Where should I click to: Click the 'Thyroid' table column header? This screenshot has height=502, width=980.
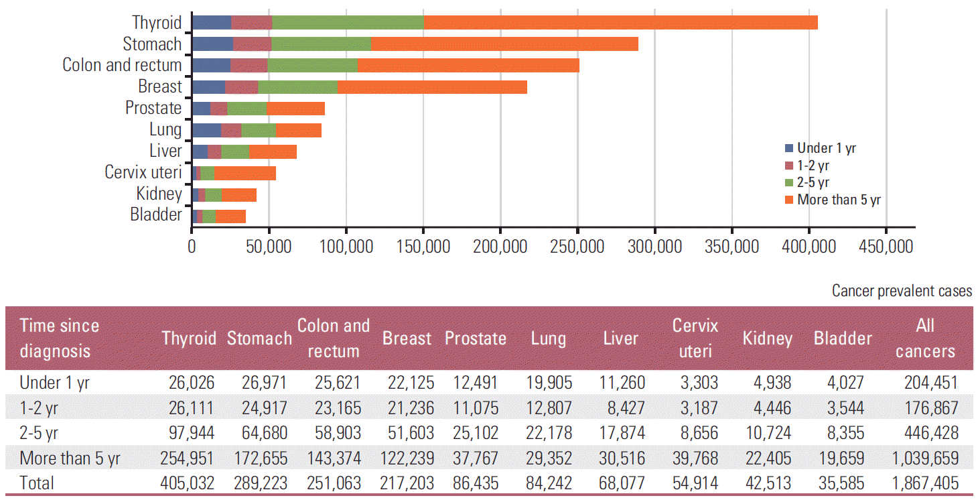coord(189,338)
